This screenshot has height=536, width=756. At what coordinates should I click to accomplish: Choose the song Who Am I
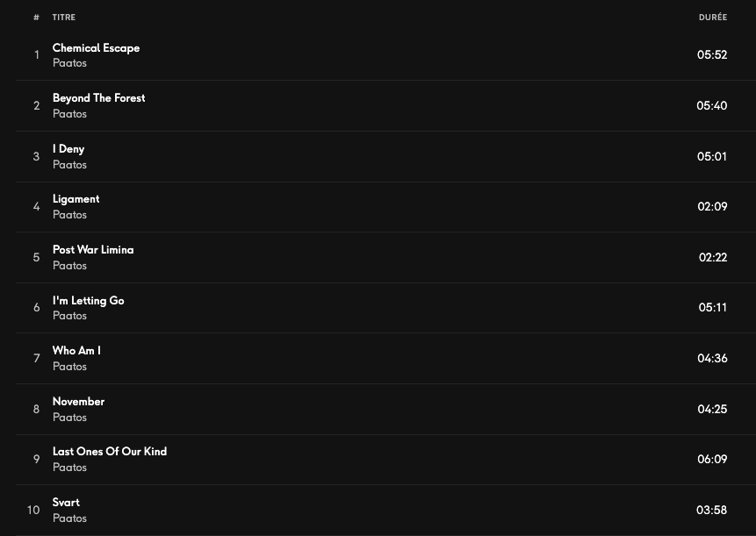pyautogui.click(x=76, y=351)
